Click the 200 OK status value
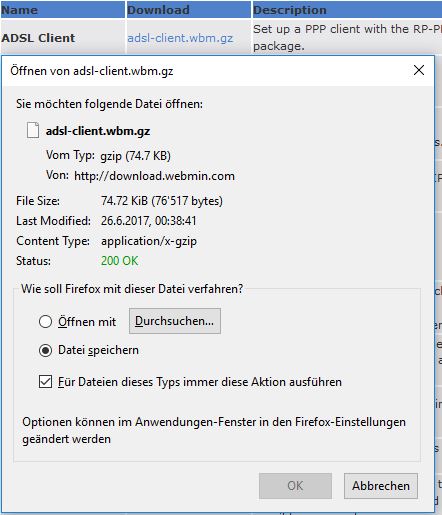Image resolution: width=442 pixels, height=515 pixels. 119,261
